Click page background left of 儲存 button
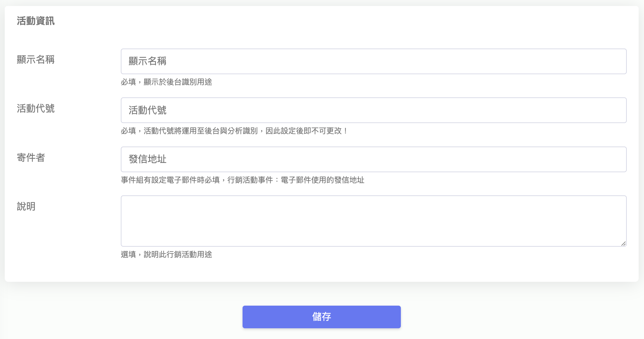Viewport: 644px width, 339px height. [x=119, y=317]
